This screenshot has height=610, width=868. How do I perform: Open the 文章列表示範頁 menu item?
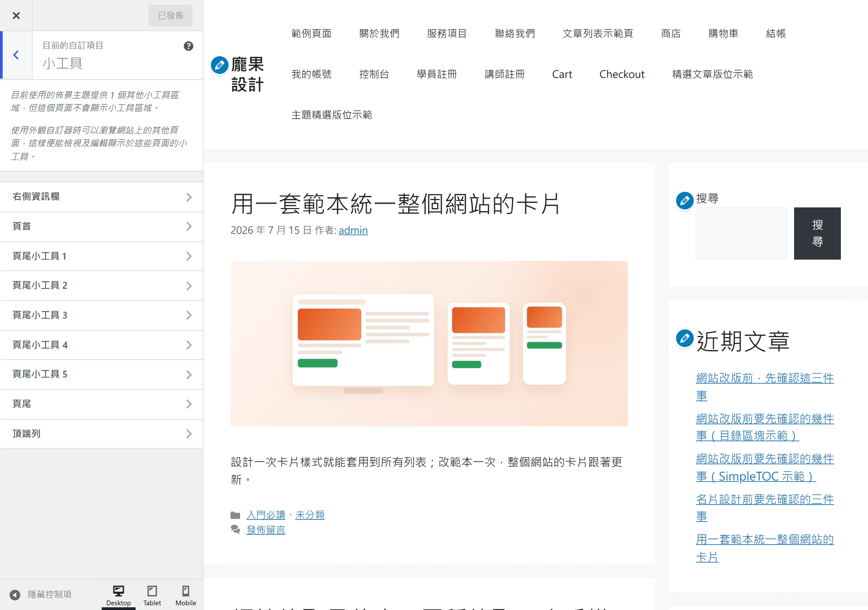click(x=598, y=33)
